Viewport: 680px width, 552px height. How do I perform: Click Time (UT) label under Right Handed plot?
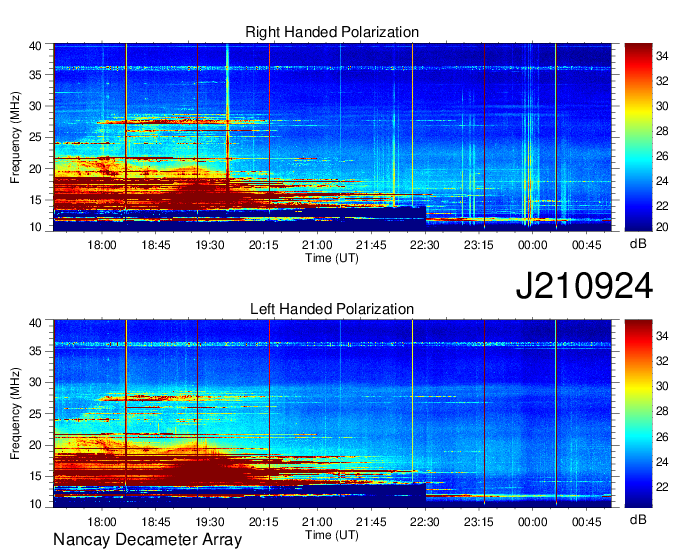[x=332, y=258]
